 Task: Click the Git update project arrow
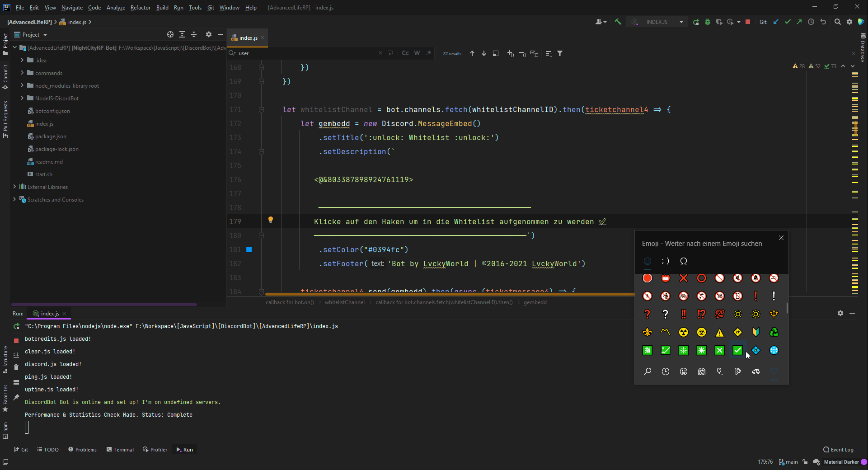776,22
